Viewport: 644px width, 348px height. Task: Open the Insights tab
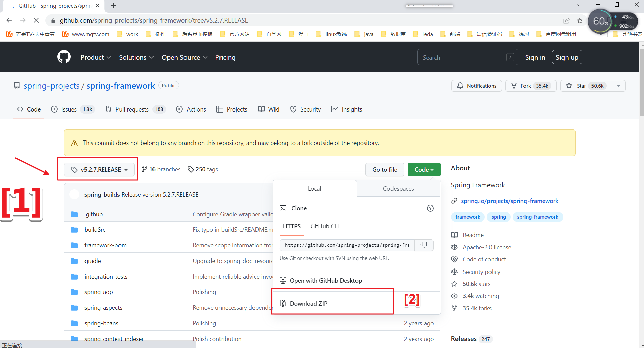[346, 109]
